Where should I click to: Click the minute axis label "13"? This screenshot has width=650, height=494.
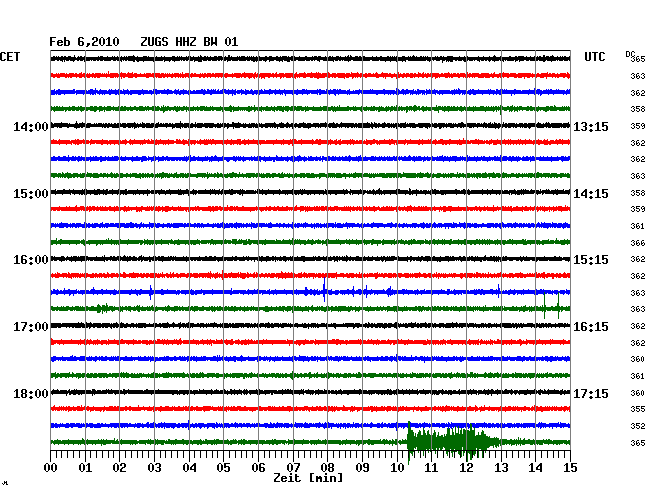click(x=501, y=467)
